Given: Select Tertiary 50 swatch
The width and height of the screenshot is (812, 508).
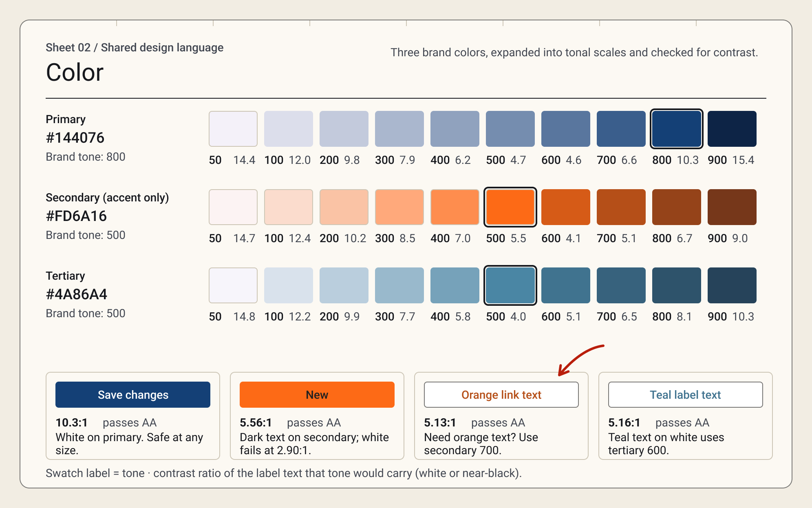Looking at the screenshot, I should pos(233,285).
